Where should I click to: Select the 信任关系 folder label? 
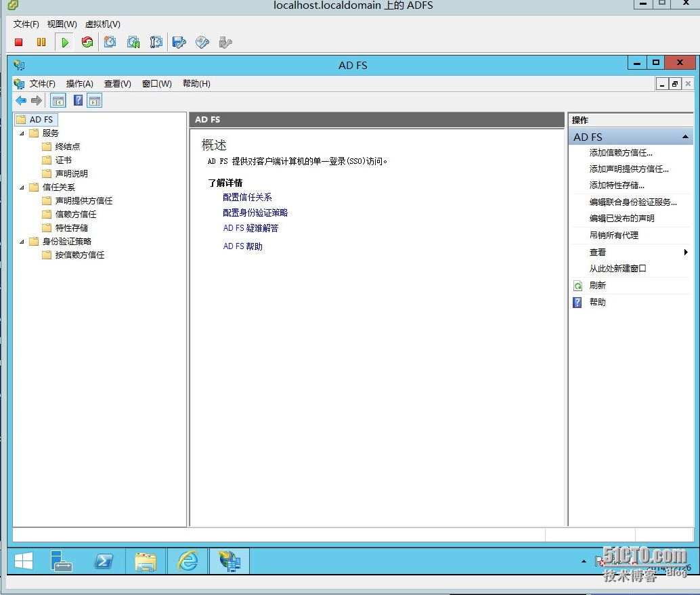pyautogui.click(x=58, y=188)
